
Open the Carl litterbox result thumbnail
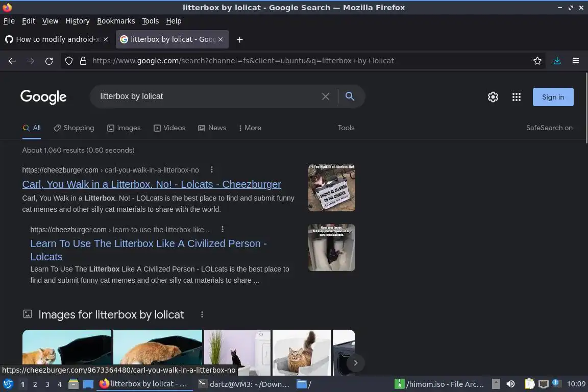point(331,188)
